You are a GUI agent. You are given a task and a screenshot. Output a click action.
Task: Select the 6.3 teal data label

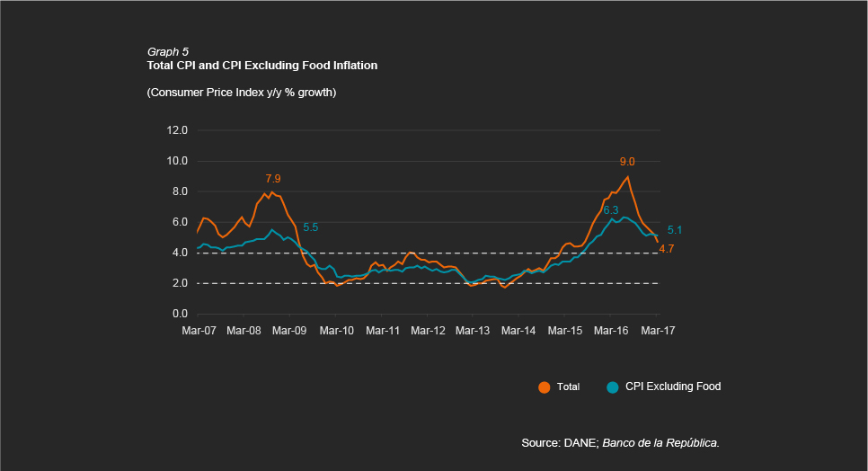click(611, 209)
